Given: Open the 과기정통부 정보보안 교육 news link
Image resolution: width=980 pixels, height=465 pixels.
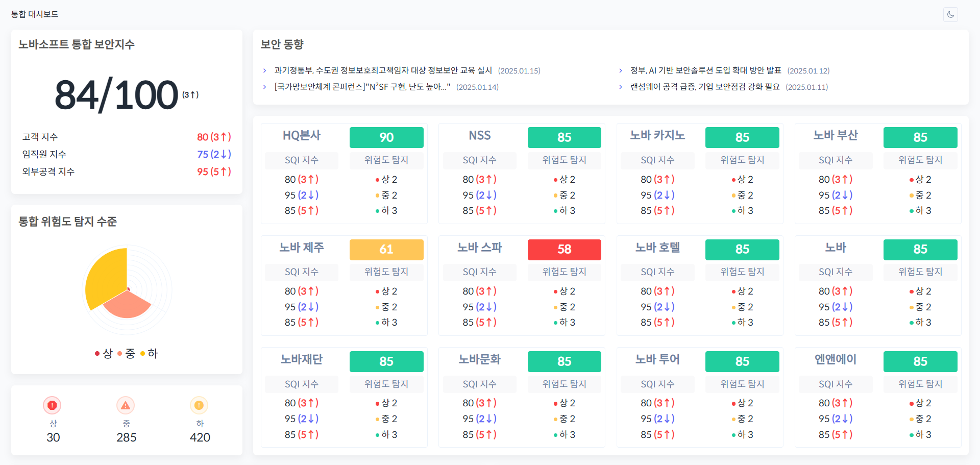Looking at the screenshot, I should [x=383, y=70].
